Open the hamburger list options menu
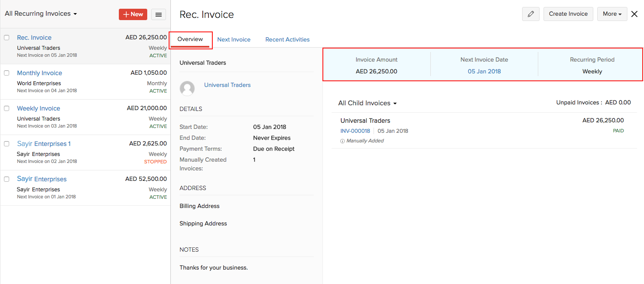644x284 pixels. 159,14
